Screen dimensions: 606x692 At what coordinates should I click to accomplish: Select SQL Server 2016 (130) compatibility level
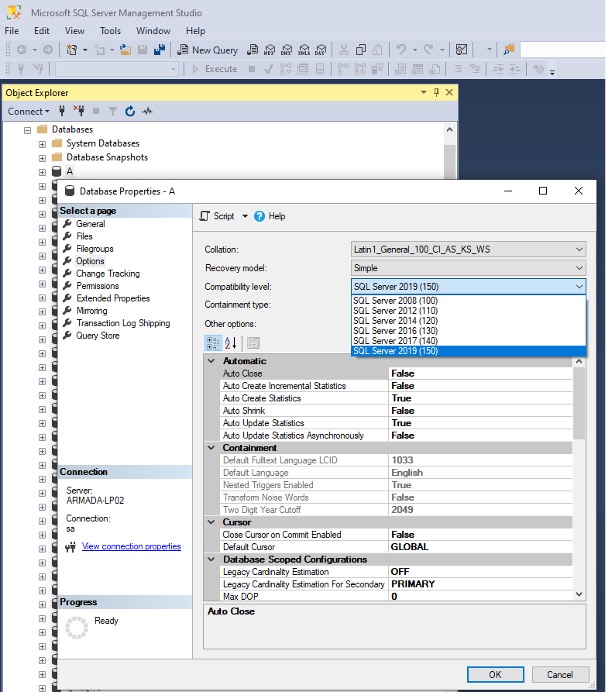(468, 331)
